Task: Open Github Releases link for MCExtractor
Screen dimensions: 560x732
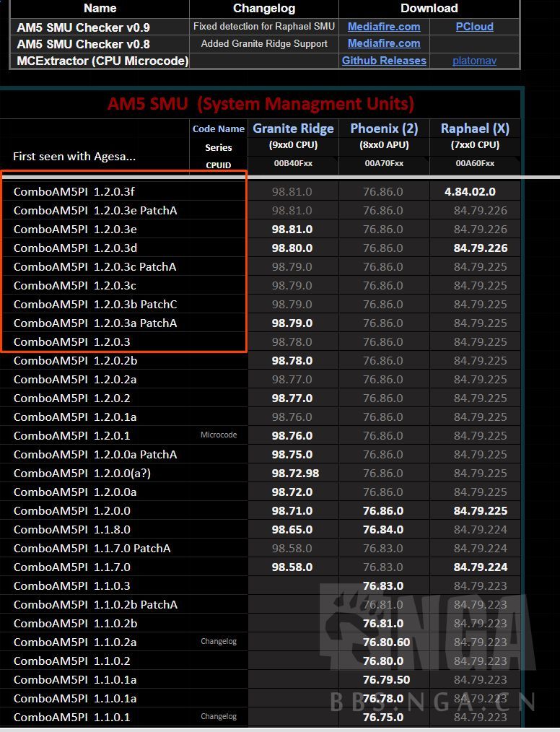Action: (384, 61)
